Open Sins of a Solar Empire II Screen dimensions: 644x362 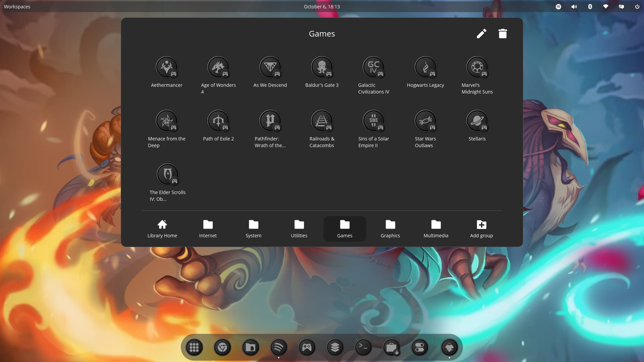[373, 121]
